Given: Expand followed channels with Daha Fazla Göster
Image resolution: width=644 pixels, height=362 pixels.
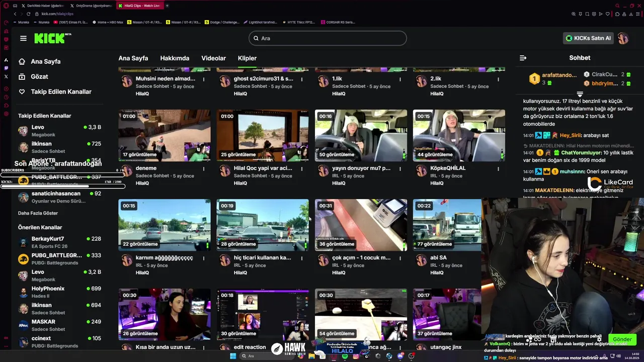Looking at the screenshot, I should click(x=38, y=213).
